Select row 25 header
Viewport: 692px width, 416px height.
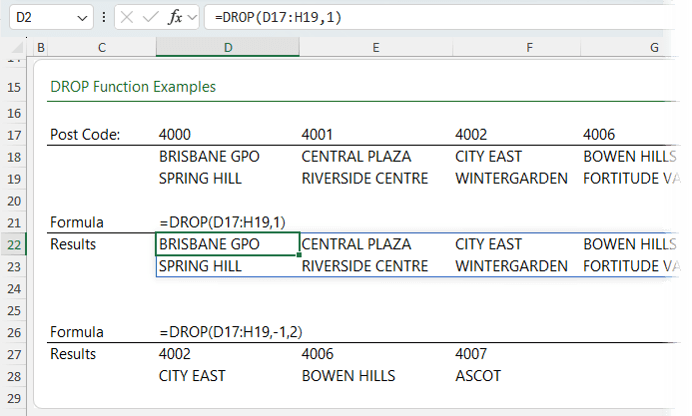pyautogui.click(x=14, y=311)
